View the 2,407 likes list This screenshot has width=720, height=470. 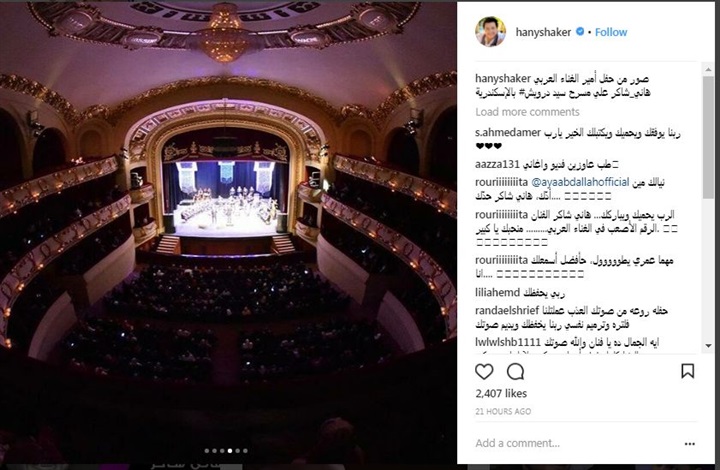[501, 393]
